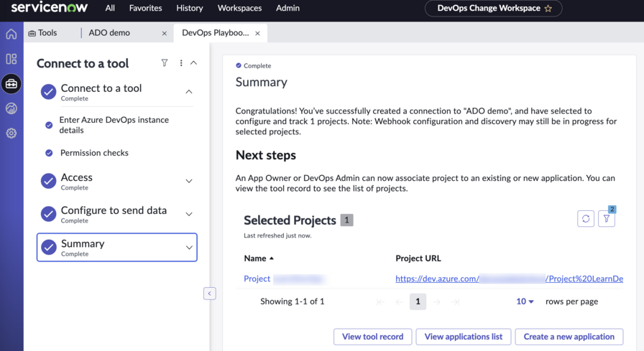The width and height of the screenshot is (644, 351).
Task: Close the ADO demo tab
Action: click(165, 33)
